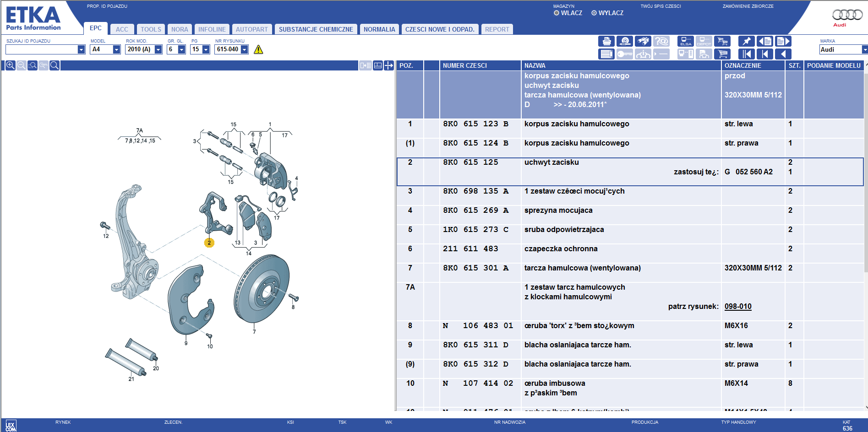
Task: Switch to the NORMALIA tab
Action: click(x=379, y=29)
